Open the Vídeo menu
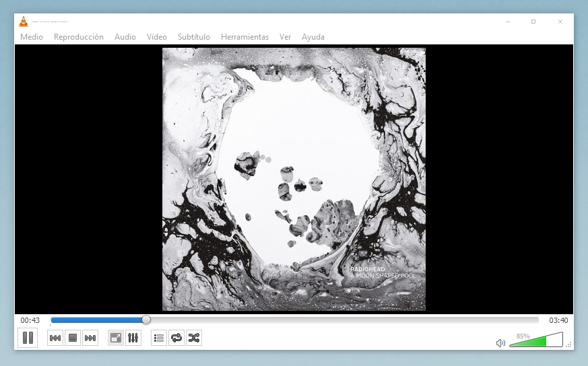The image size is (588, 366). (x=157, y=37)
